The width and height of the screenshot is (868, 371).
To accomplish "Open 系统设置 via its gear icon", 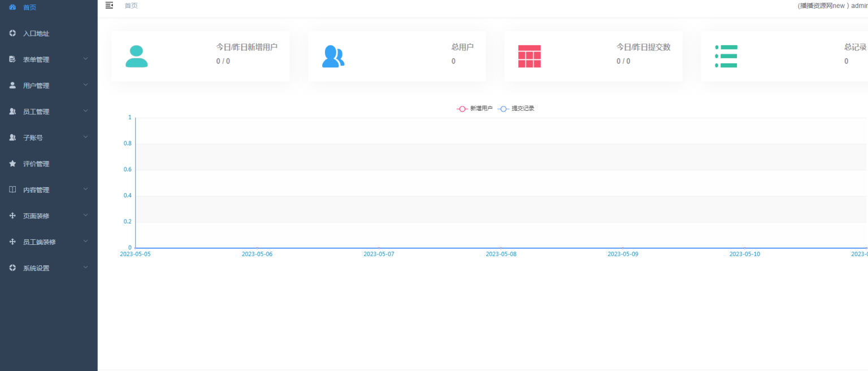I will pos(12,268).
